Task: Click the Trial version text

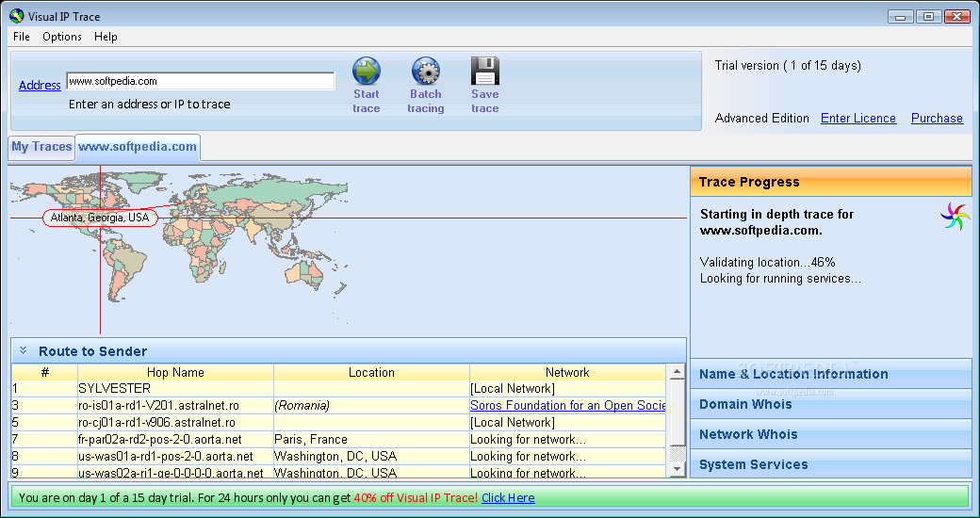Action: coord(788,65)
